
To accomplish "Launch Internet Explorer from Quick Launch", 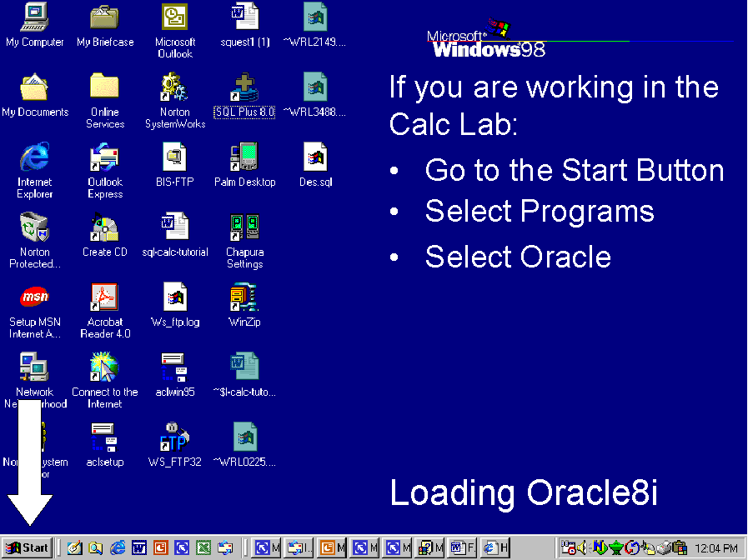I will [x=118, y=548].
